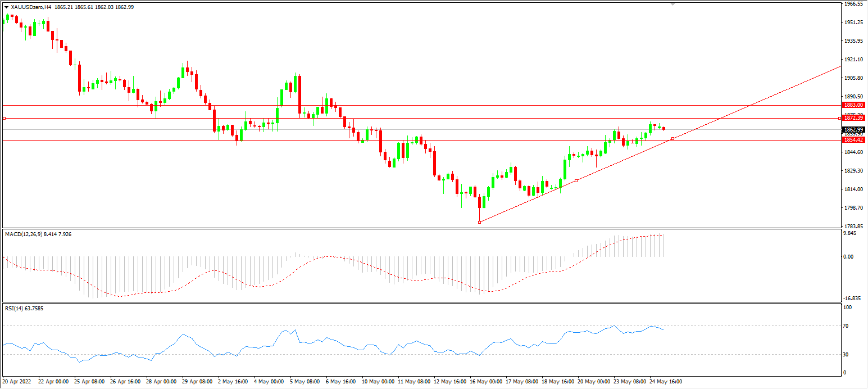
Task: Click the 17 May 08:00 time label
Action: click(521, 381)
